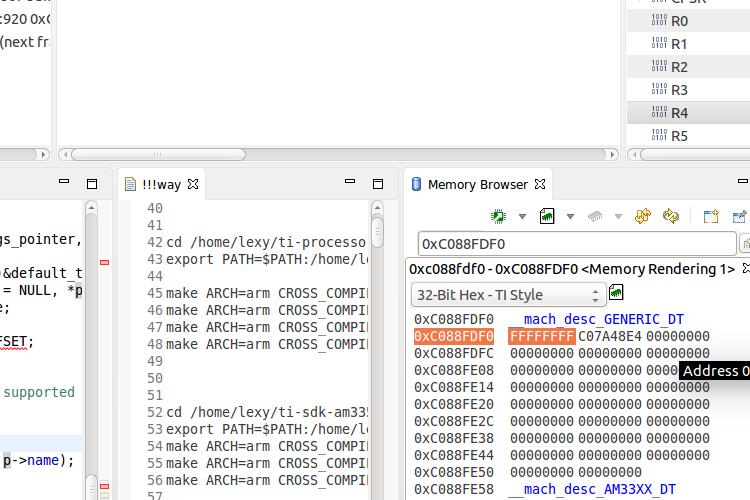This screenshot has width=750, height=500.
Task: Click the binary icon next to register R0
Action: coord(658,20)
